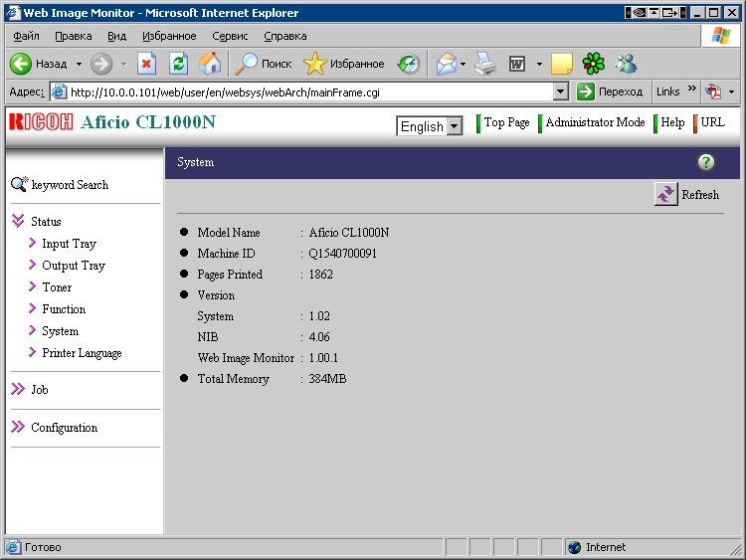Print page using printer toolbar icon
This screenshot has width=746, height=560.
click(485, 64)
